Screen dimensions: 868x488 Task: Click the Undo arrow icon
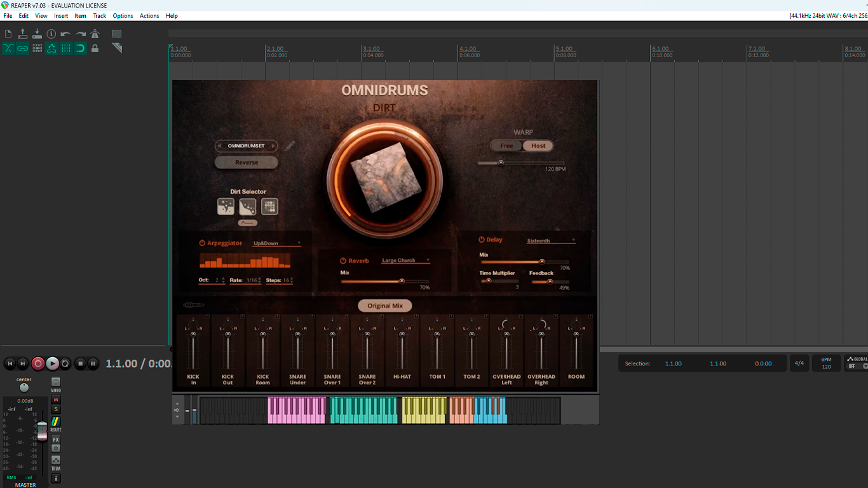66,34
